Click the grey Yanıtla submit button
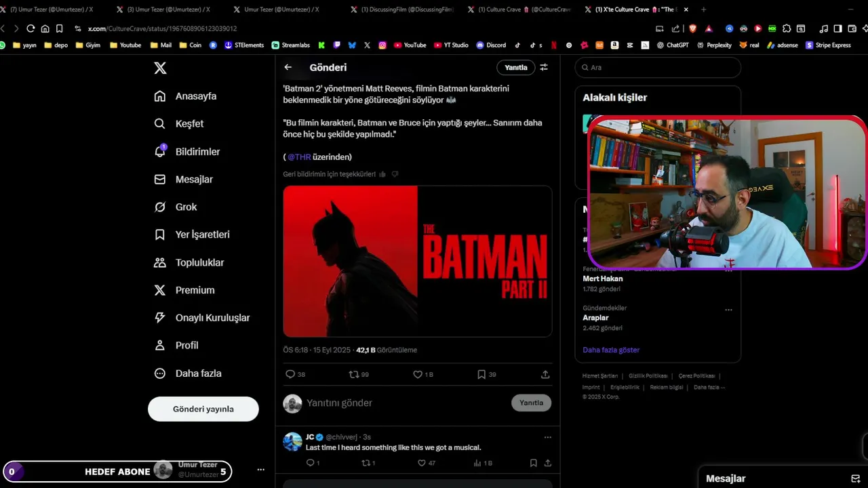The width and height of the screenshot is (868, 488). point(531,403)
